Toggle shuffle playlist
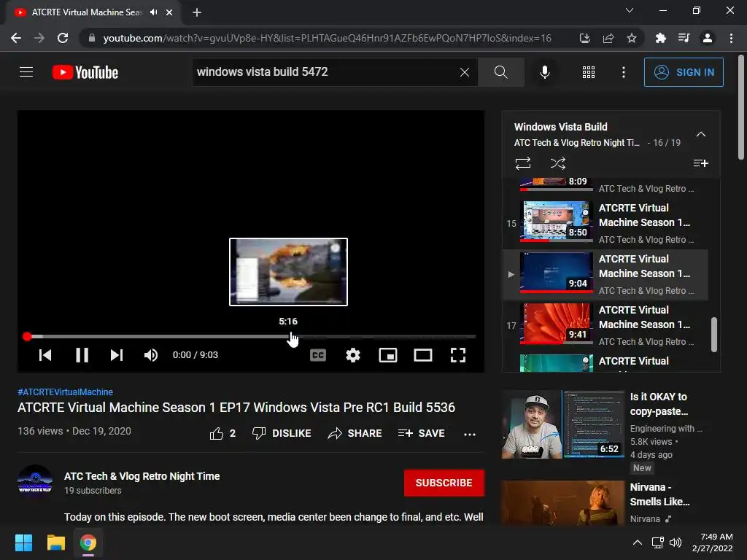This screenshot has width=747, height=560. pyautogui.click(x=558, y=163)
